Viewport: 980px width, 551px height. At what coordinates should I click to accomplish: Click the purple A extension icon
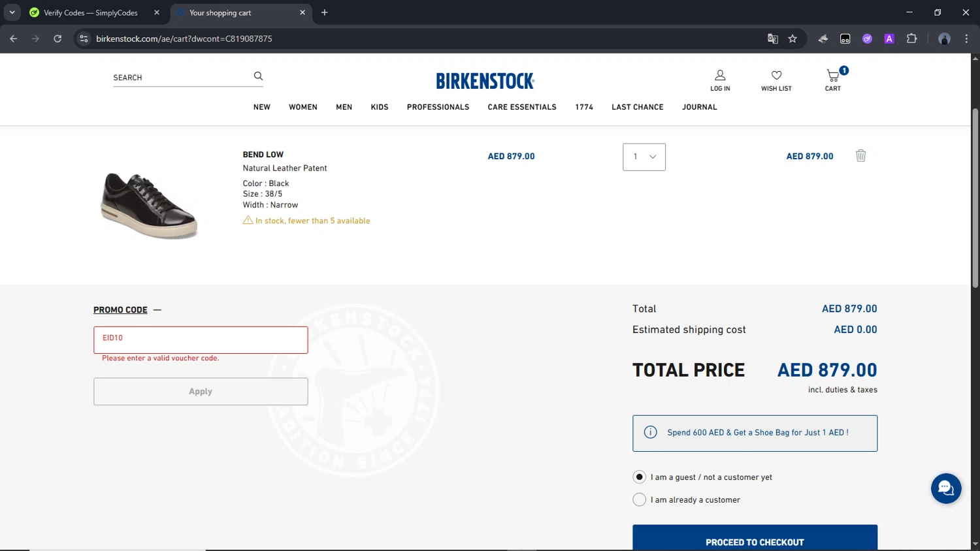[889, 39]
